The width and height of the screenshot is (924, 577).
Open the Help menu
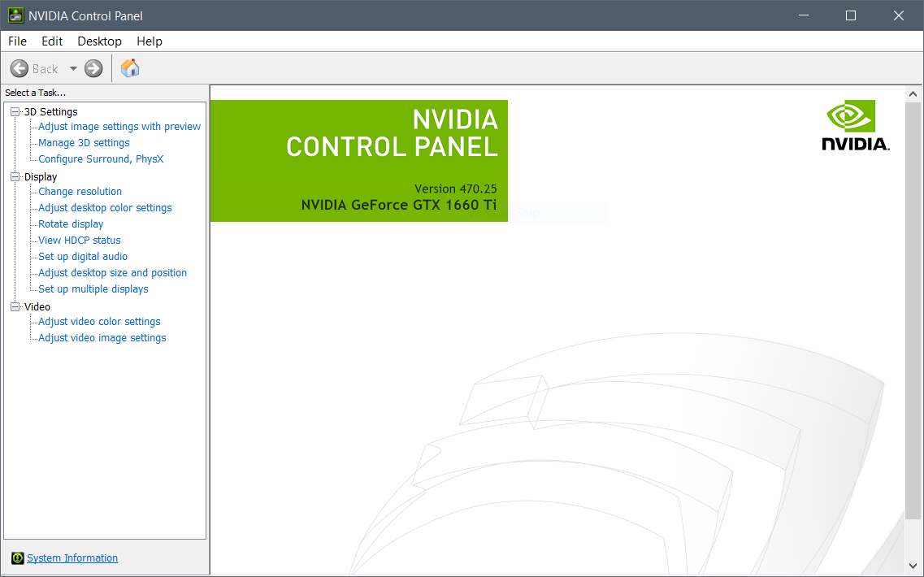(x=149, y=41)
